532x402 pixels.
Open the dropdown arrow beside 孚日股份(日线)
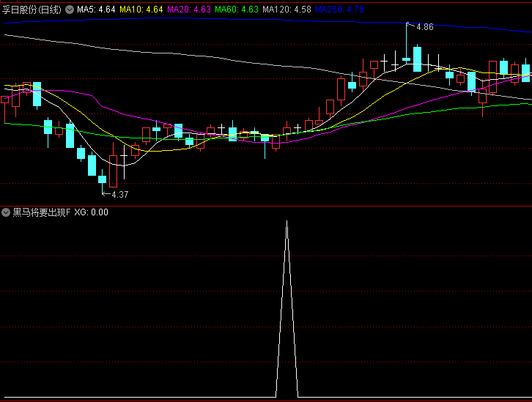tap(70, 10)
